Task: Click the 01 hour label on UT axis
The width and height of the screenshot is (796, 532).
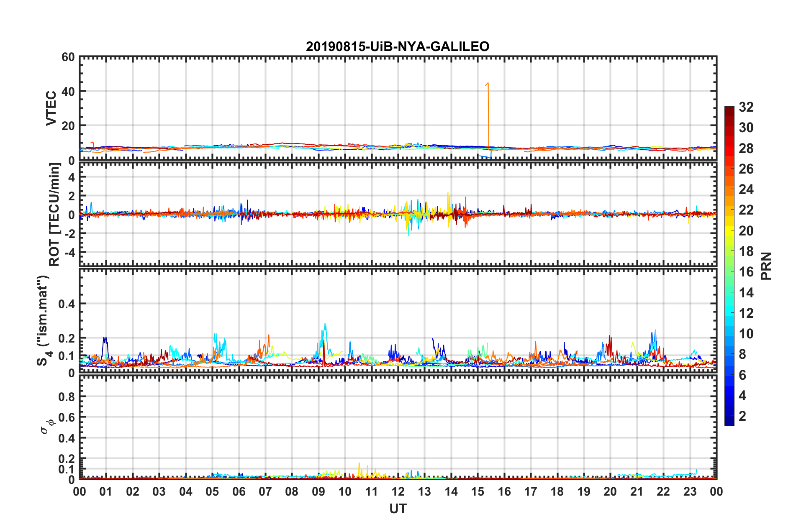Action: point(106,491)
